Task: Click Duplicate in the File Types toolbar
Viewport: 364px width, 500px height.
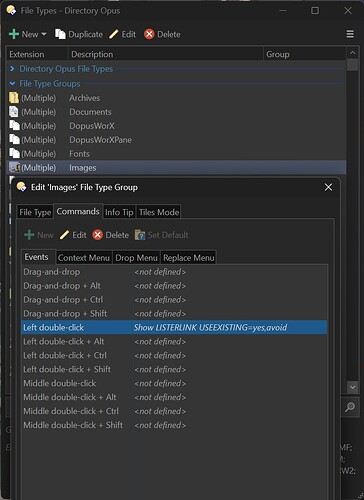Action: tap(79, 34)
